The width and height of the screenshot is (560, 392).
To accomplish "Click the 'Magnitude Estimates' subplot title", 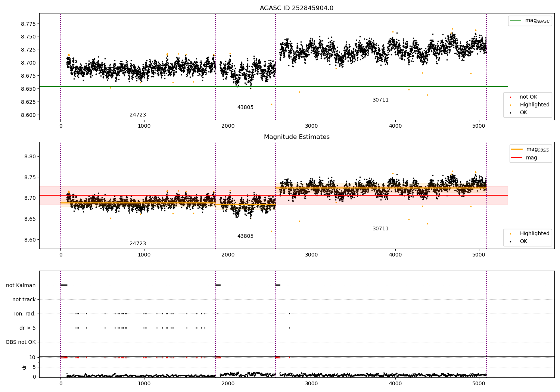I will tap(296, 137).
